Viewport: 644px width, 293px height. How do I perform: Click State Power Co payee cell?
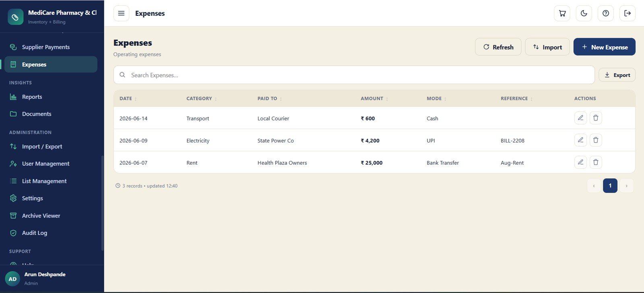coord(276,140)
